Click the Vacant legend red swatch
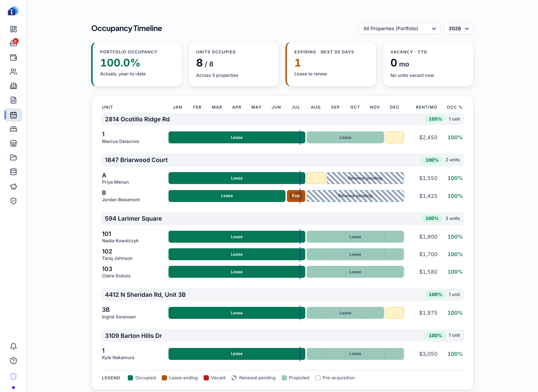Viewport: 538px width, 392px height. (x=206, y=378)
